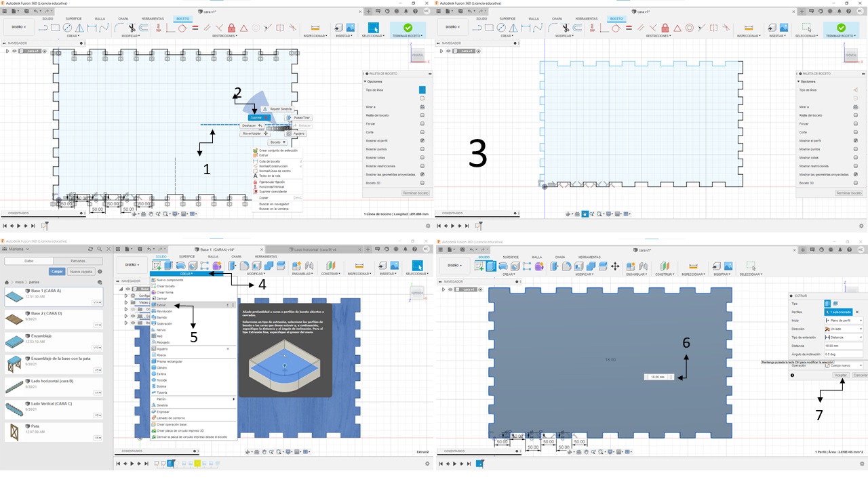The width and height of the screenshot is (868, 488).
Task: Select Trim scissors tool in marking-menu sketch window
Action: (132, 28)
